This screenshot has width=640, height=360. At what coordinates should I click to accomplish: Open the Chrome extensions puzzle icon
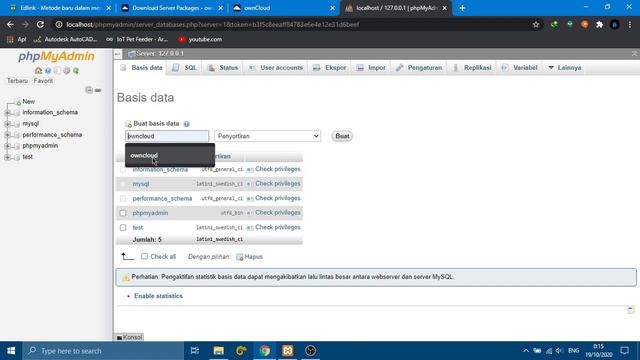click(600, 24)
